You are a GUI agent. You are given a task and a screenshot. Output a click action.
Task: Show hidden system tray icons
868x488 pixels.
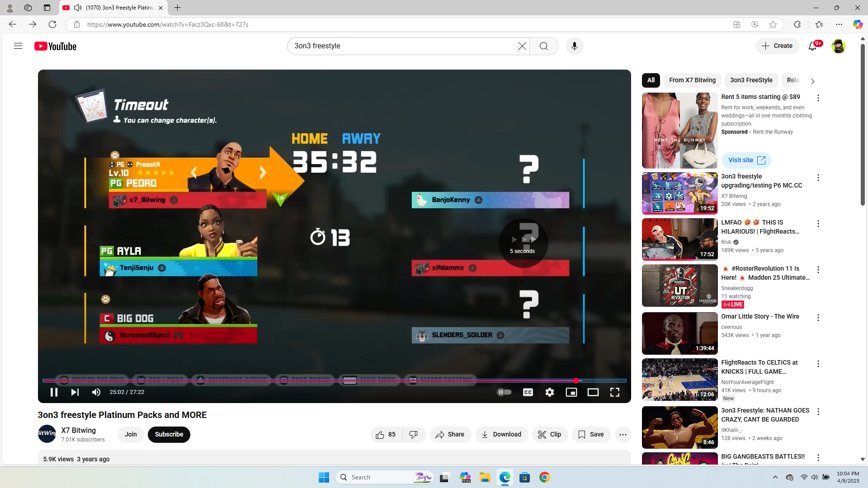pos(775,477)
